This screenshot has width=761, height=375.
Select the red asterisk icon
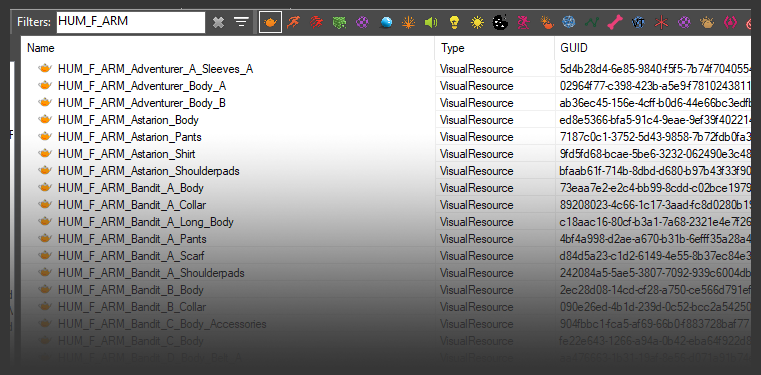pyautogui.click(x=661, y=22)
